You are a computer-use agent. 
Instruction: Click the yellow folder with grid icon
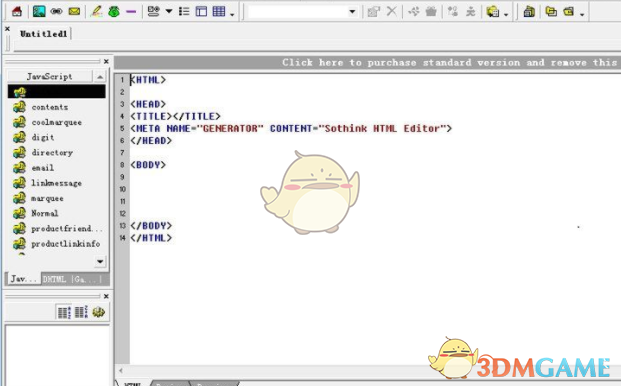493,11
